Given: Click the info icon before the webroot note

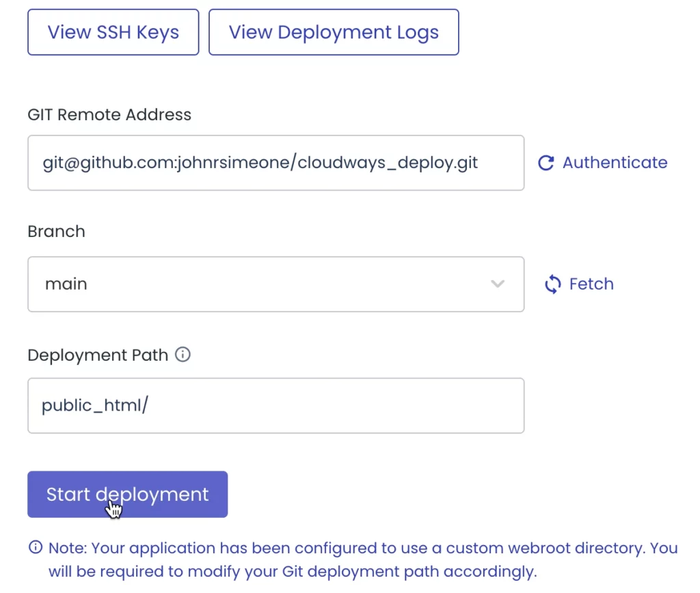Looking at the screenshot, I should [35, 547].
